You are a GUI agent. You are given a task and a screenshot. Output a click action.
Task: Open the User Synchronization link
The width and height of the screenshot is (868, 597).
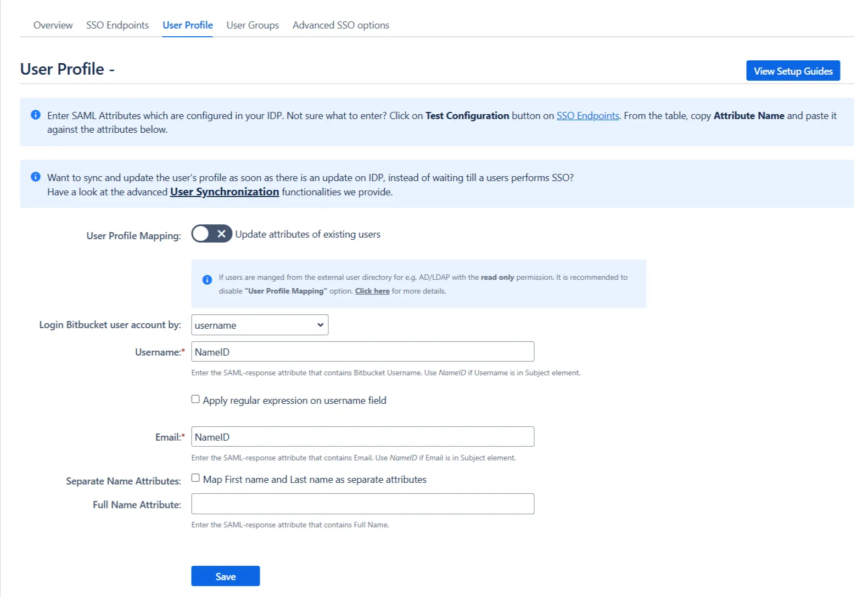tap(225, 192)
